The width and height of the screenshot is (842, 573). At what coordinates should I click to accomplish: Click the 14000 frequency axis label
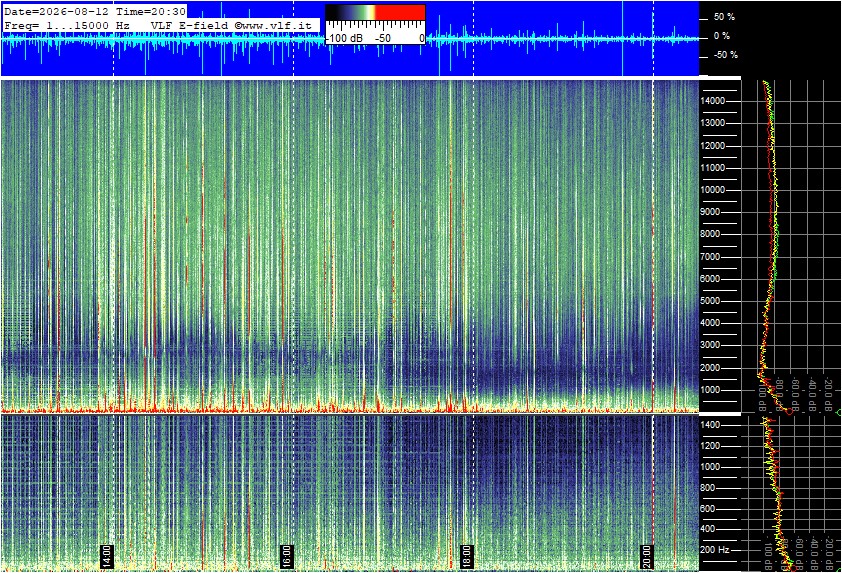(713, 101)
